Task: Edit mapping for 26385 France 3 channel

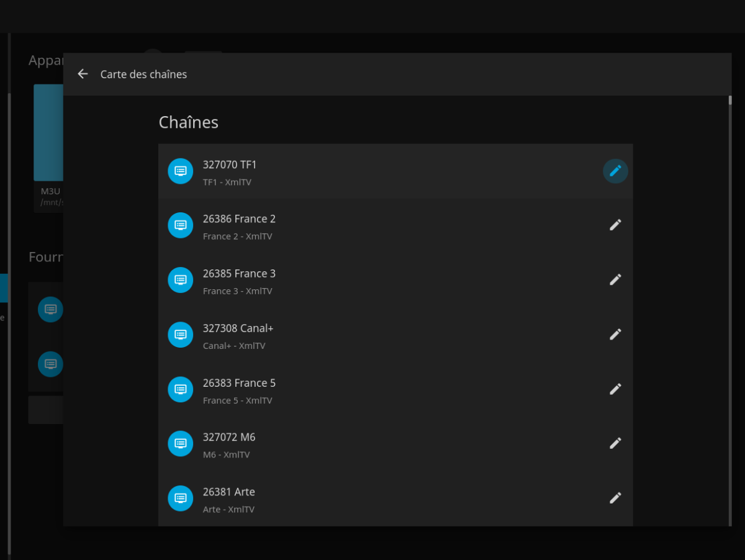Action: coord(615,279)
